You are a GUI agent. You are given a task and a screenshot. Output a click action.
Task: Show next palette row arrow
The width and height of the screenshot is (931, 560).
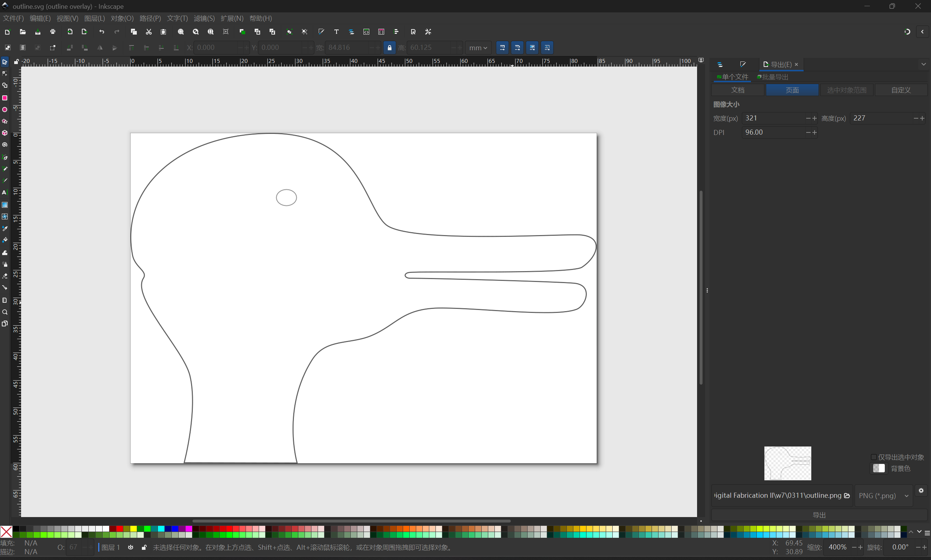click(x=919, y=532)
